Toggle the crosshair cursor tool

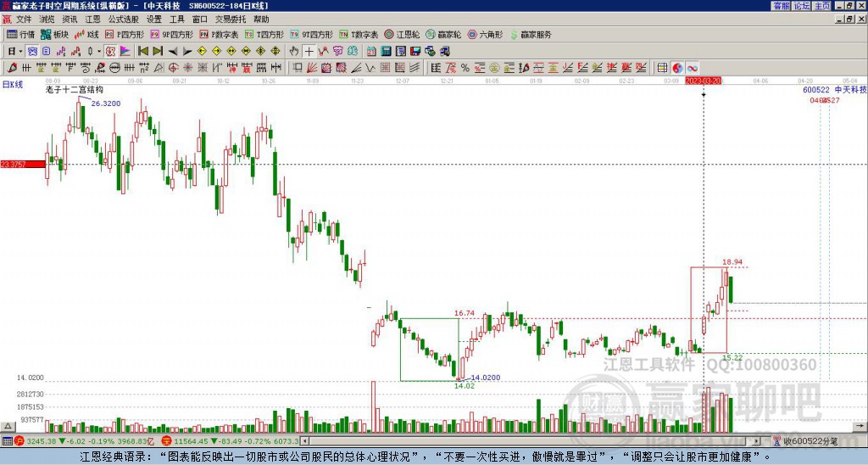pos(309,52)
